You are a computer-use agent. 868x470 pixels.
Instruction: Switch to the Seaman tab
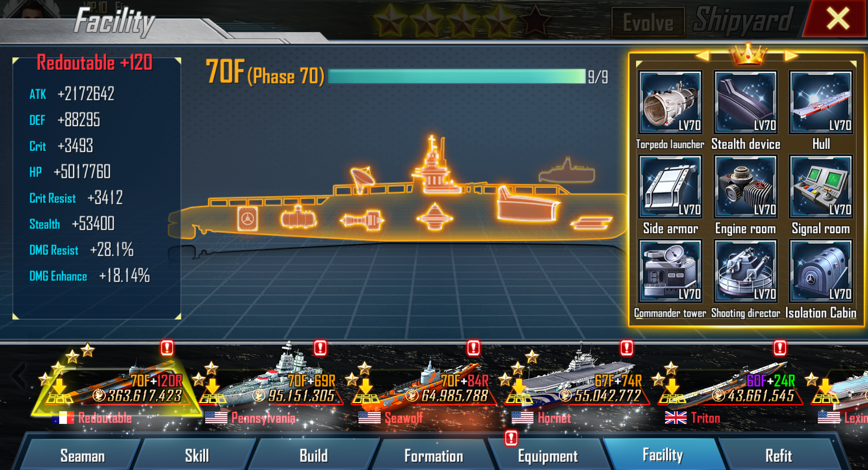[82, 455]
